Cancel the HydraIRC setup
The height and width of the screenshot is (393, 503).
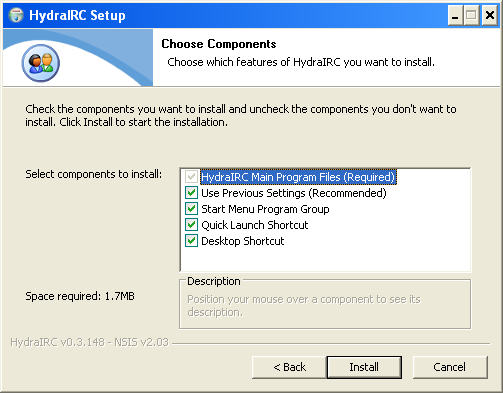coord(450,367)
